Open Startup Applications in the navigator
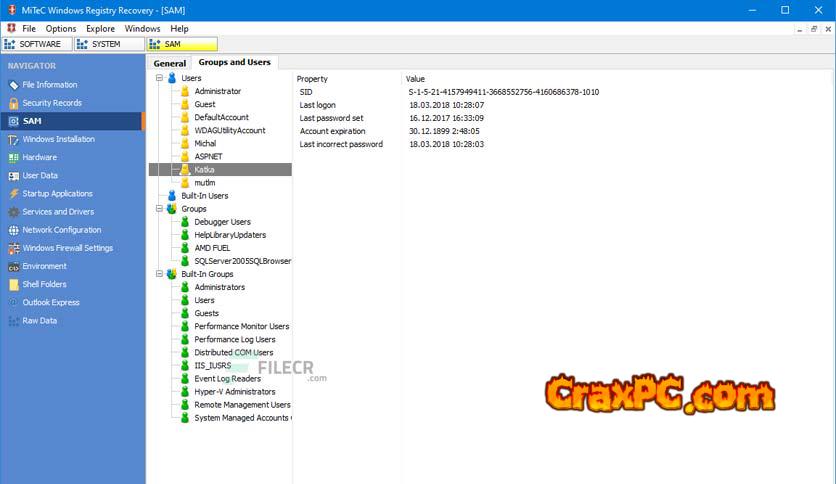The image size is (836, 484). point(57,194)
